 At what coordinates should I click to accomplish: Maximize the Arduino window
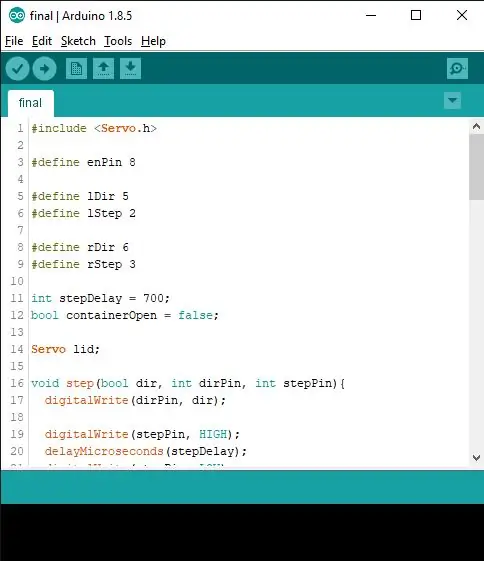pos(416,15)
